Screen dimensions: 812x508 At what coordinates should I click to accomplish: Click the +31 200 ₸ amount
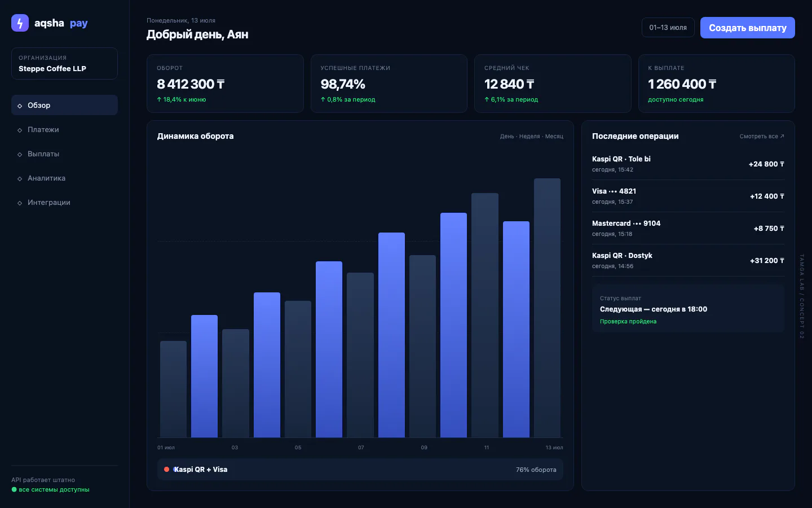click(767, 261)
